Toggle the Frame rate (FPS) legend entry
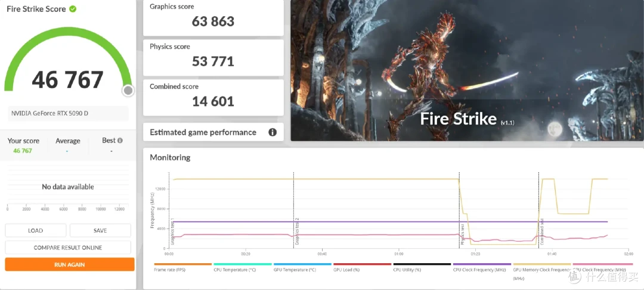This screenshot has height=290, width=644. 183,268
